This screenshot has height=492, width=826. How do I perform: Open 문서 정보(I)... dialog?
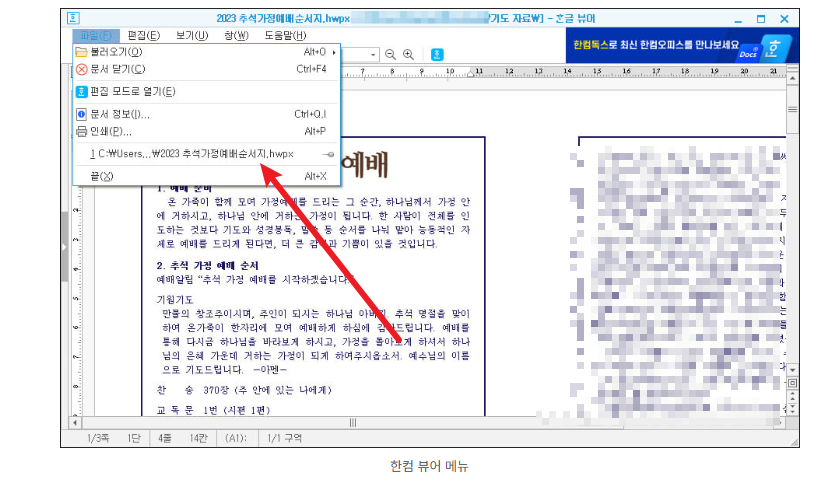tap(206, 114)
